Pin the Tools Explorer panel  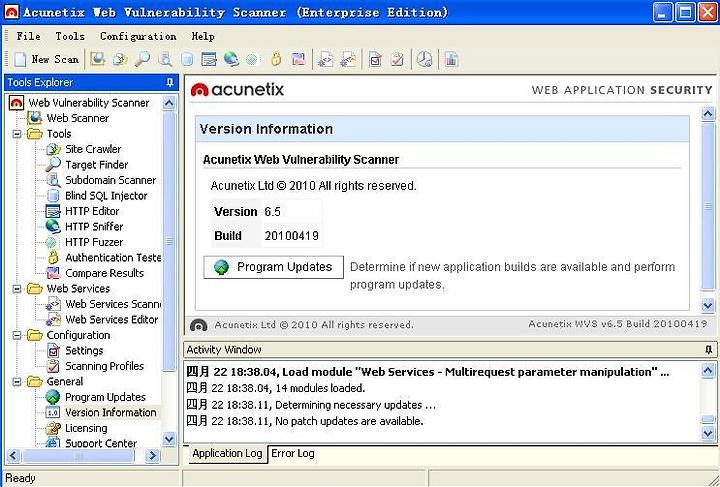click(170, 83)
